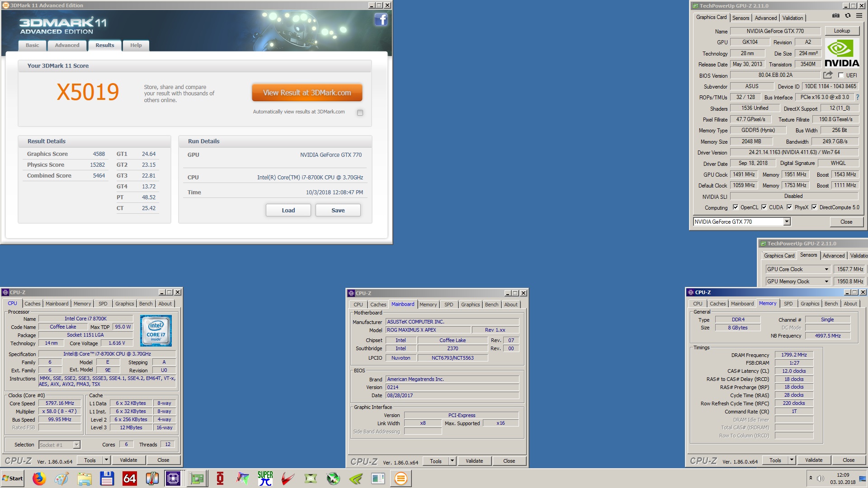868x488 pixels.
Task: Open the file explorer taskbar icon
Action: 85,479
